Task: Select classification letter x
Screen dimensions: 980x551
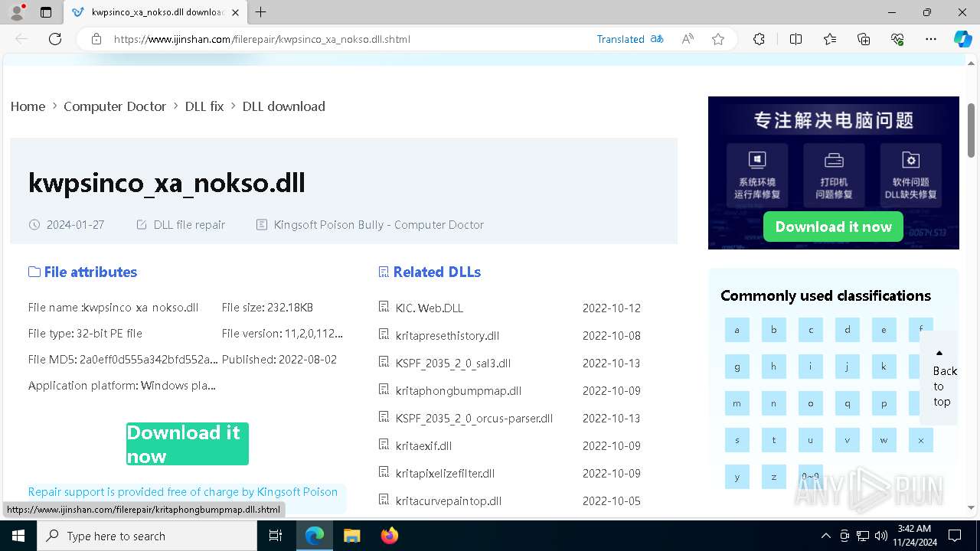Action: pos(921,440)
